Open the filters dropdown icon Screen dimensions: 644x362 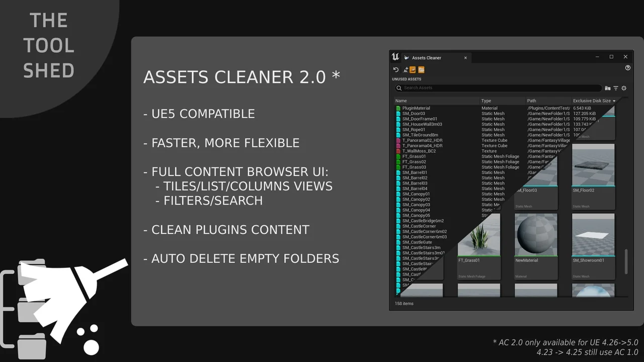[x=616, y=88]
